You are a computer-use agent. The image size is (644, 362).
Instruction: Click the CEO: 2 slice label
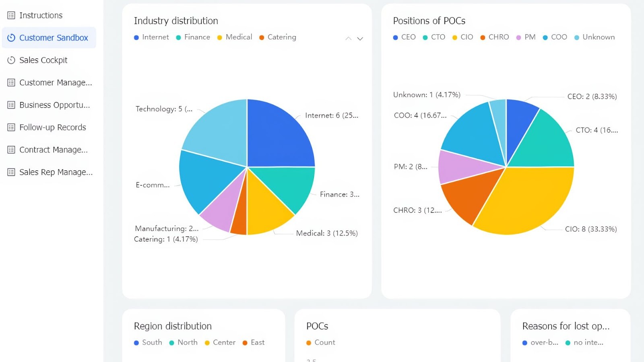[591, 97]
